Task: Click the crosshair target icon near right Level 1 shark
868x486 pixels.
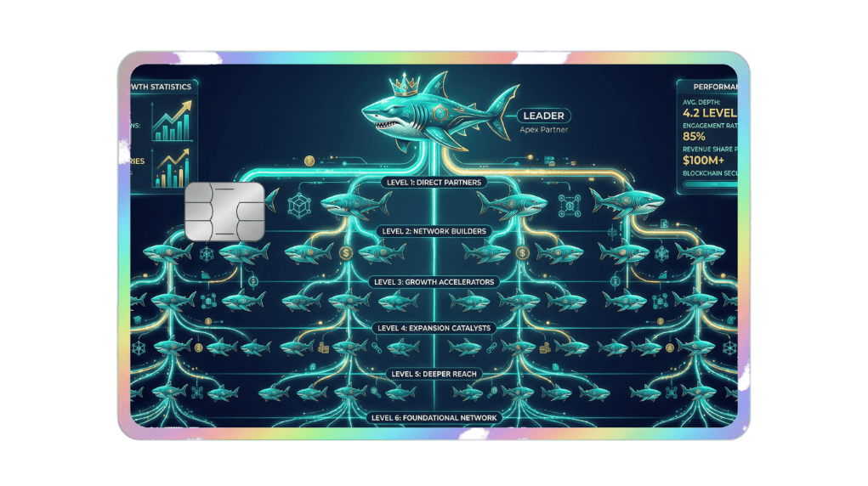Action: click(x=613, y=233)
